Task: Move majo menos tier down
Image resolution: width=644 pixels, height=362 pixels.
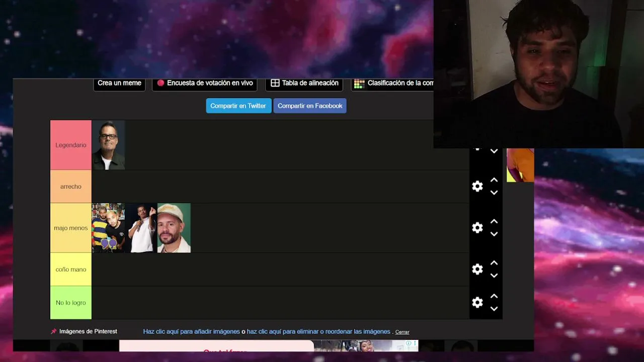Action: point(494,234)
